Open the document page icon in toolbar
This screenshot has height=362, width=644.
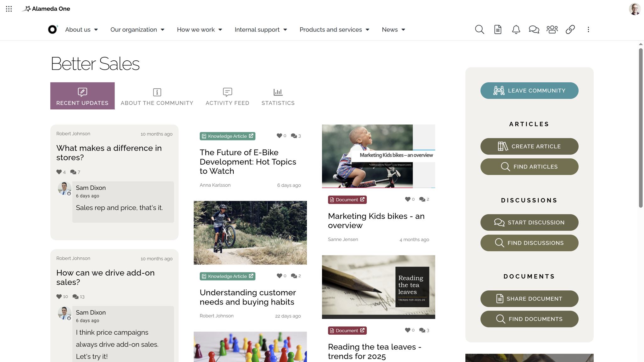[497, 30]
